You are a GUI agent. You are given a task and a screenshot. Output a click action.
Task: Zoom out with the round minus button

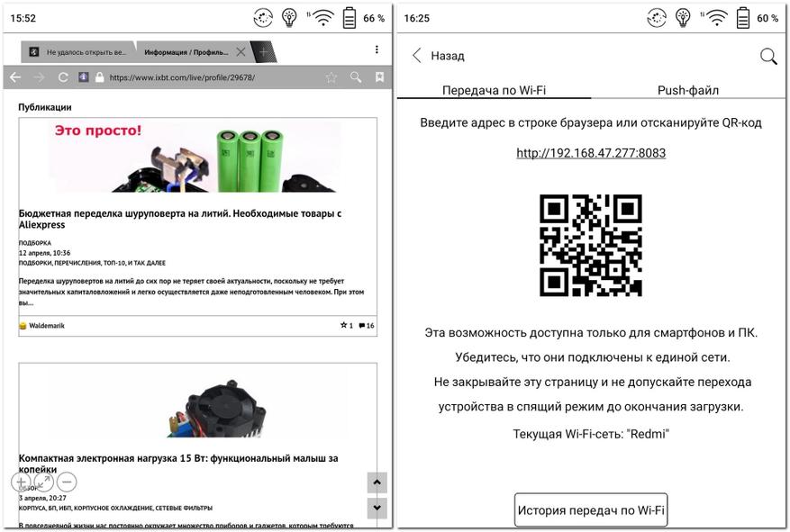(x=67, y=482)
